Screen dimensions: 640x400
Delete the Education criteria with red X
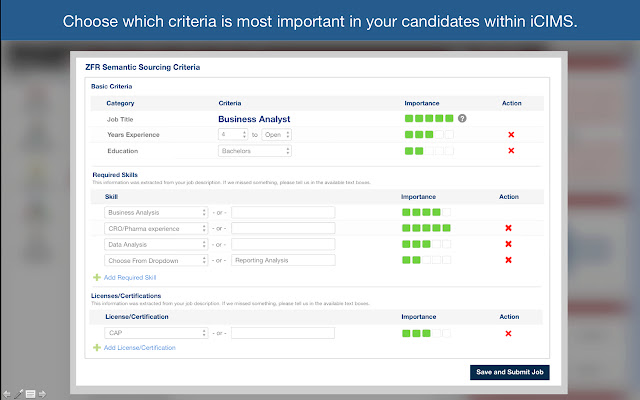coord(511,151)
